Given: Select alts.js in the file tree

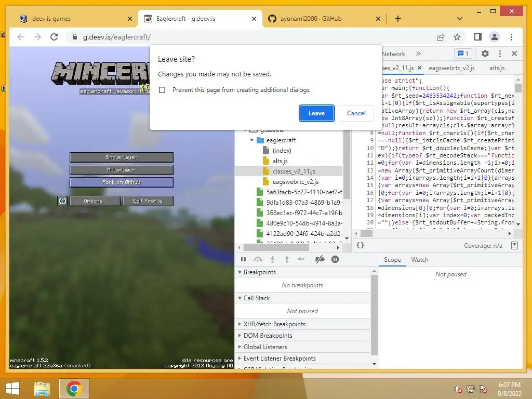Looking at the screenshot, I should [280, 161].
